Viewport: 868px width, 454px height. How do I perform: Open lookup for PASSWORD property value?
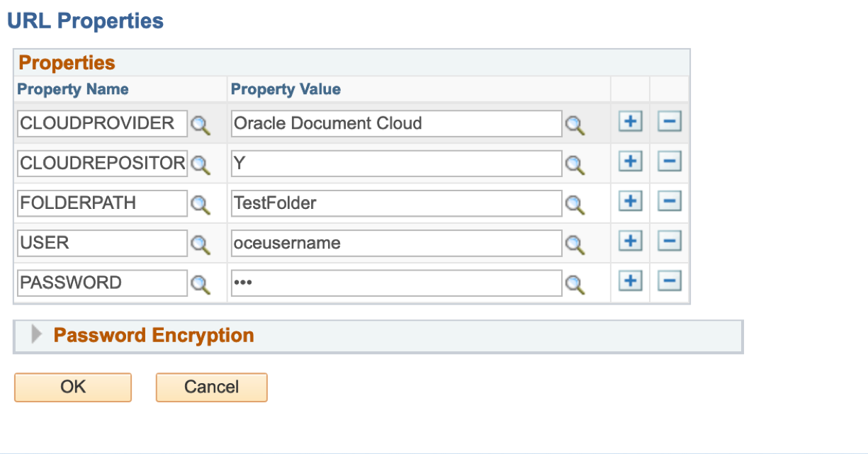575,283
